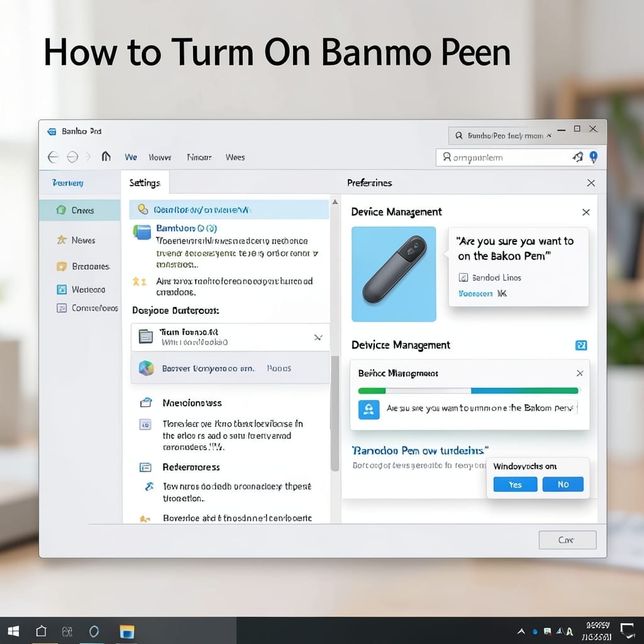
Task: Click the No button
Action: click(x=563, y=484)
